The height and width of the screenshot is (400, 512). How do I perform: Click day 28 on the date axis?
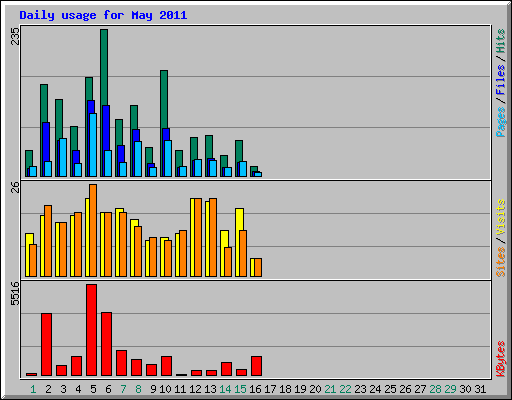[435, 389]
